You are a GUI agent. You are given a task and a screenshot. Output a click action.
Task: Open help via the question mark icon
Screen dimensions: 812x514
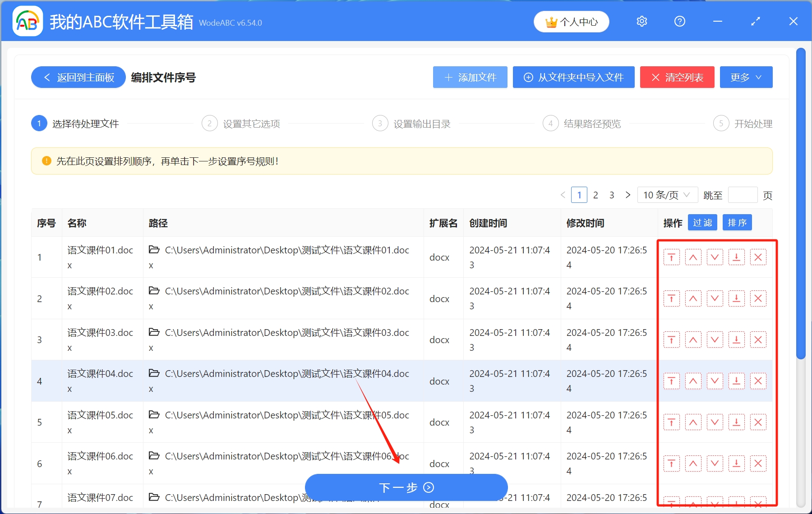[679, 21]
